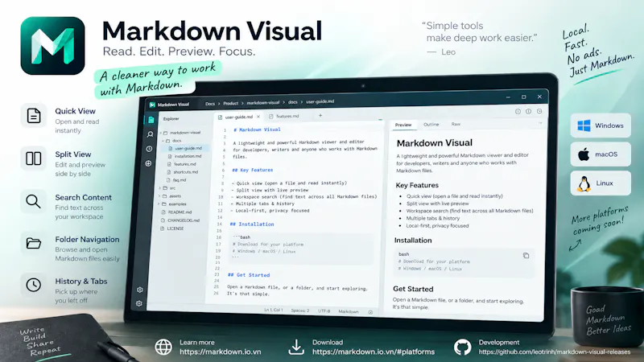Open the GitHub markdown-visual-releases link
Viewport: 644px width, 362px height.
(555, 352)
